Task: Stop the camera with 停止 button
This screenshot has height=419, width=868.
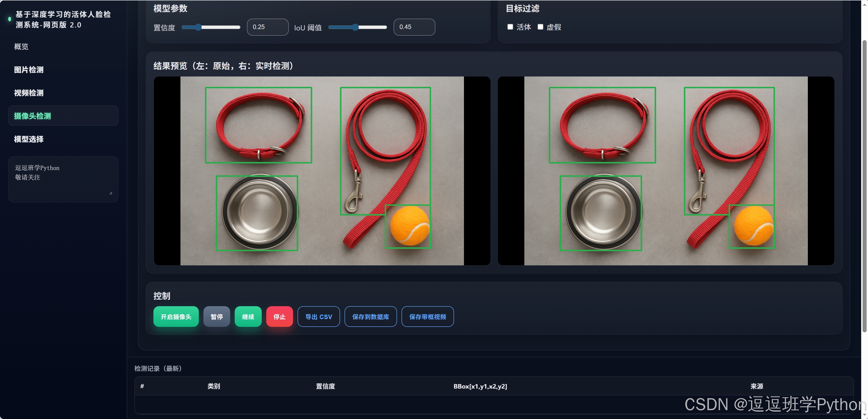Action: 279,317
